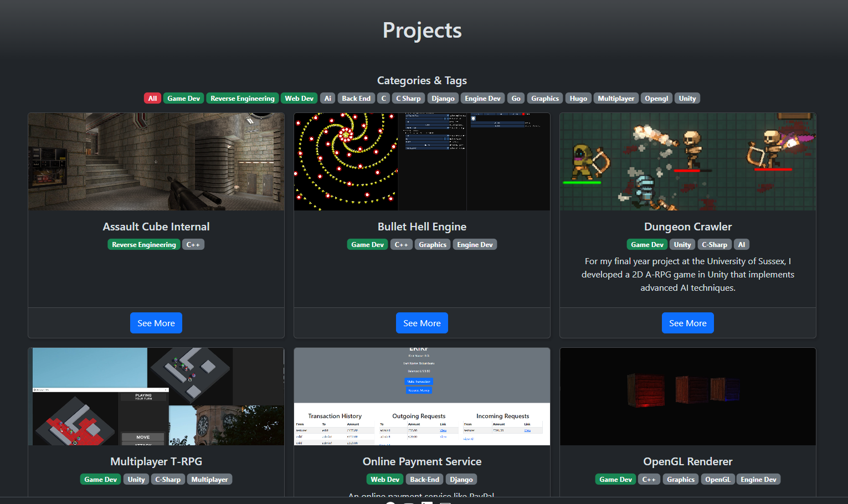Click the Categories & Tags heading
848x504 pixels.
(x=422, y=80)
